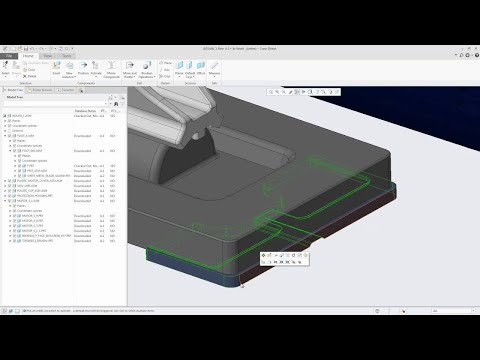Image resolution: width=480 pixels, height=360 pixels.
Task: Click the Zoom In icon in graphics toolbar
Action: (x=277, y=92)
